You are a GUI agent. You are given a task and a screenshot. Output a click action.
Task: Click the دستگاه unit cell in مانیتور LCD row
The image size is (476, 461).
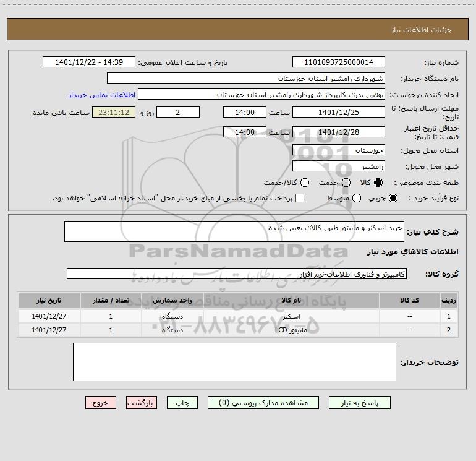pyautogui.click(x=172, y=330)
